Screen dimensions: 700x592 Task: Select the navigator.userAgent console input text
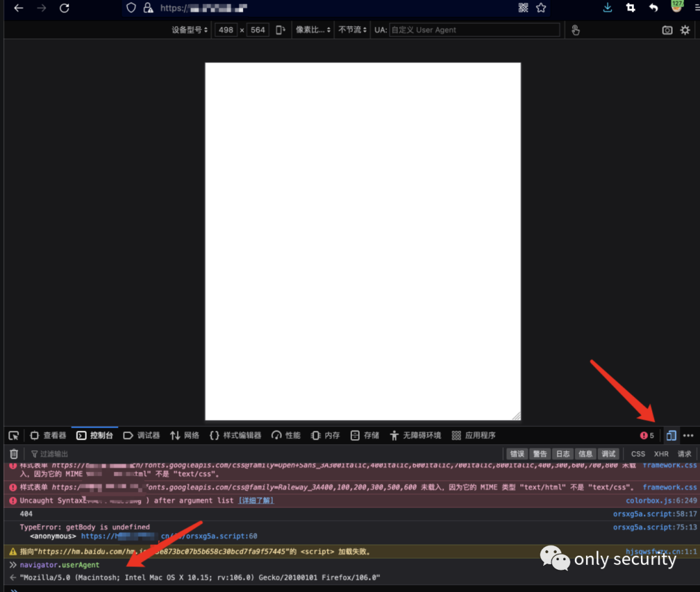point(60,565)
